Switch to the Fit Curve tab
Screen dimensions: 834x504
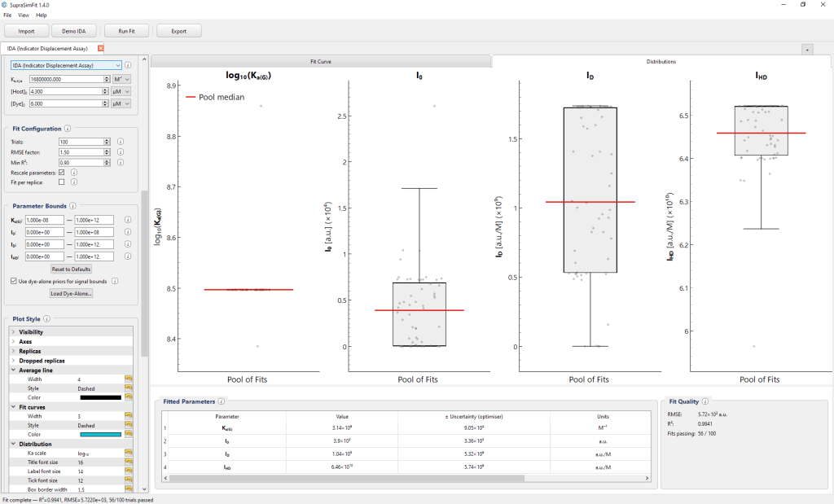tap(321, 62)
